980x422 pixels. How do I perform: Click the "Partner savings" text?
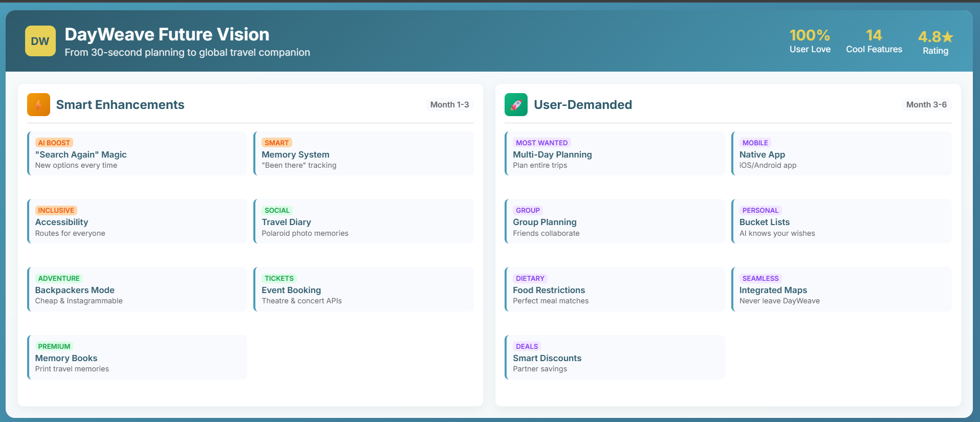540,369
